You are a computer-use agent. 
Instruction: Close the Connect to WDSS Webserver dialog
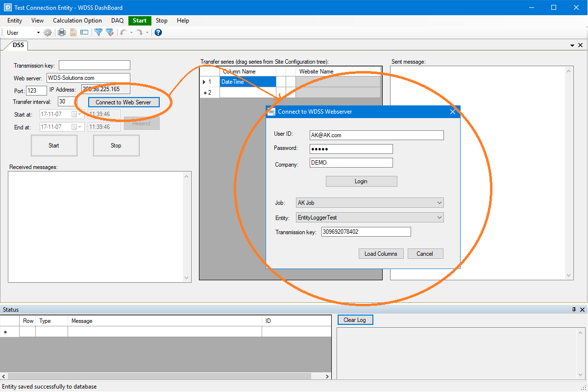coord(453,112)
